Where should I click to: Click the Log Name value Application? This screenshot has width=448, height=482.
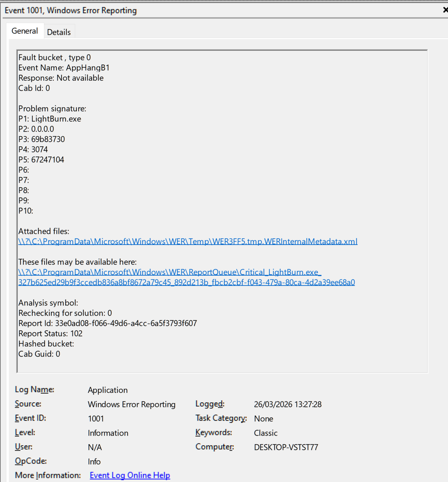[x=107, y=390]
